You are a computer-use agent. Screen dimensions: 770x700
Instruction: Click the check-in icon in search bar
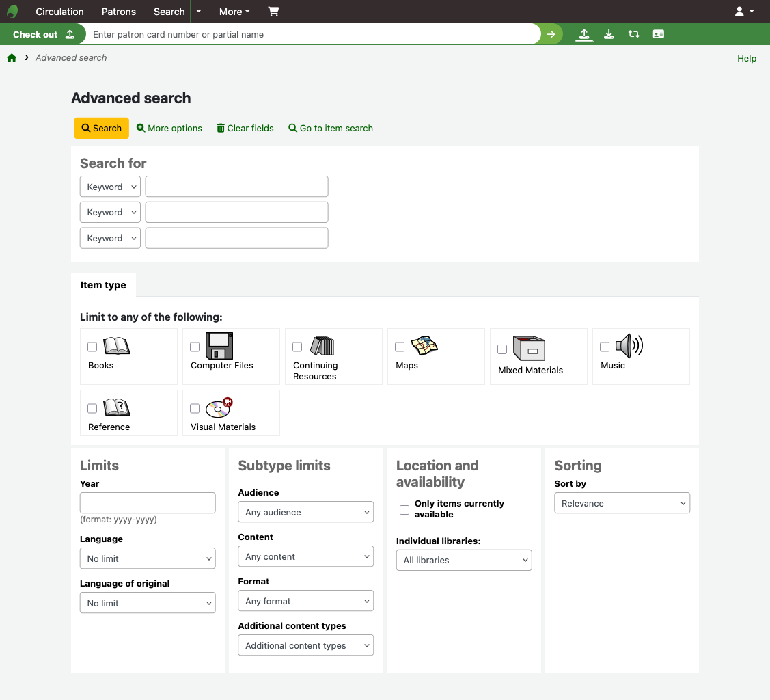609,34
